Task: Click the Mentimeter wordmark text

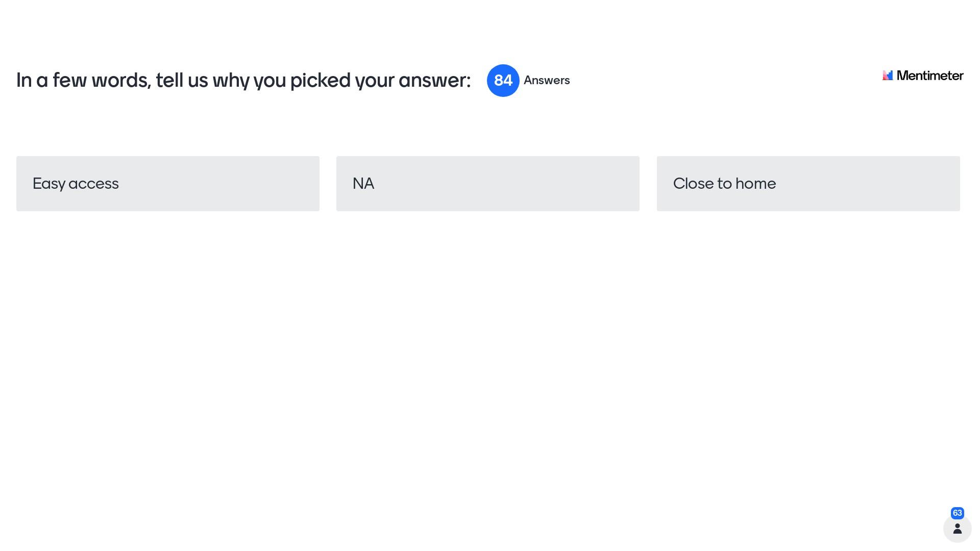Action: (929, 76)
